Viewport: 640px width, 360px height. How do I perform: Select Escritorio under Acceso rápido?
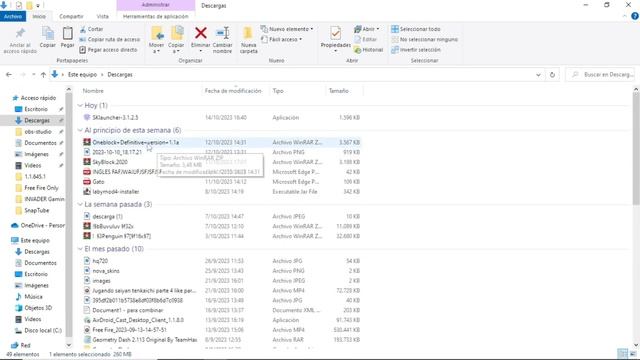tap(36, 109)
